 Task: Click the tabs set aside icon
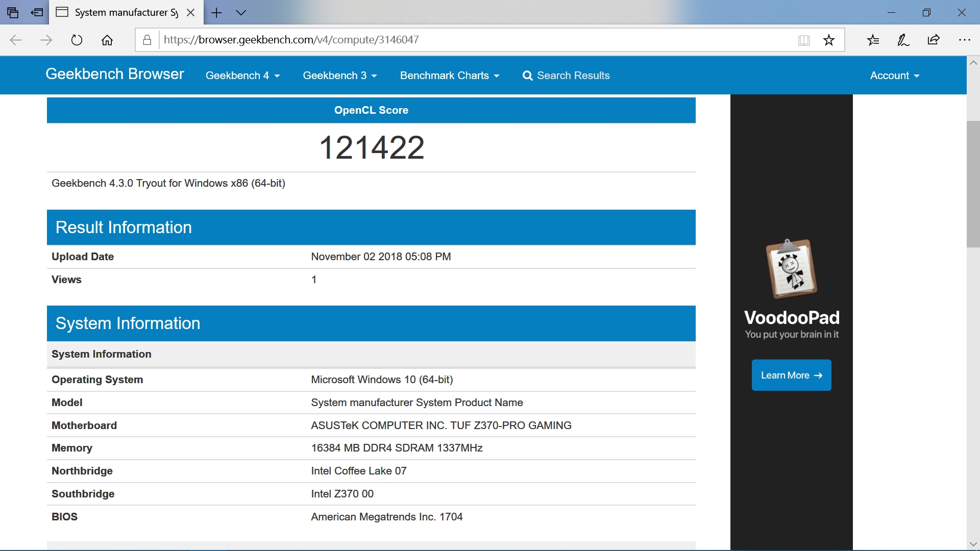(13, 13)
